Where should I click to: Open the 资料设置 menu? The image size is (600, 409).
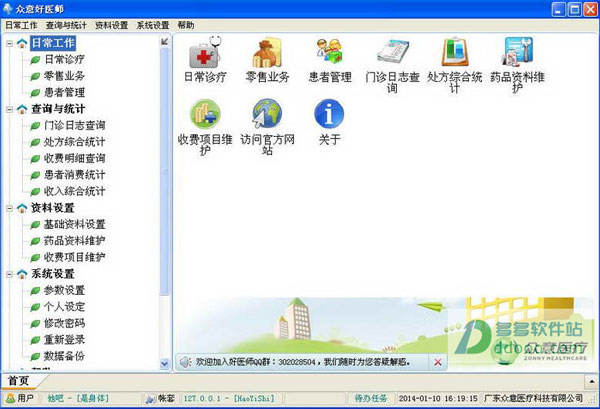(111, 25)
